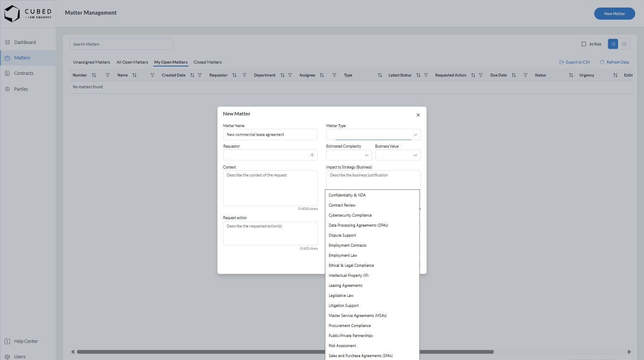Filter the Due Date column
644x360 pixels.
pyautogui.click(x=526, y=75)
